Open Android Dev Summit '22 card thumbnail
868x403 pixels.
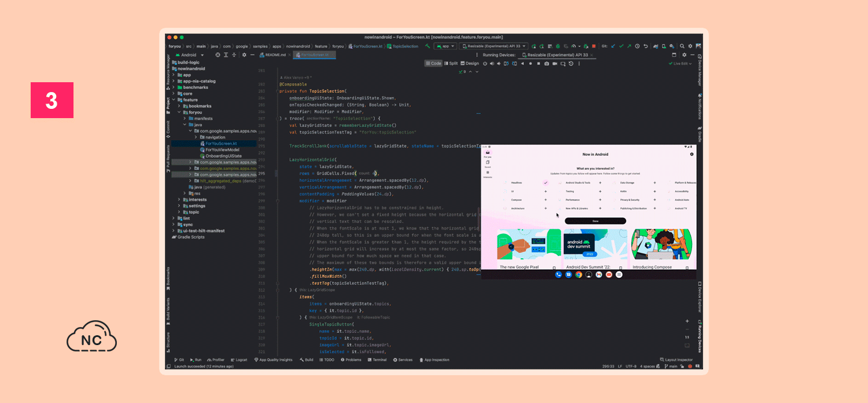click(x=595, y=244)
